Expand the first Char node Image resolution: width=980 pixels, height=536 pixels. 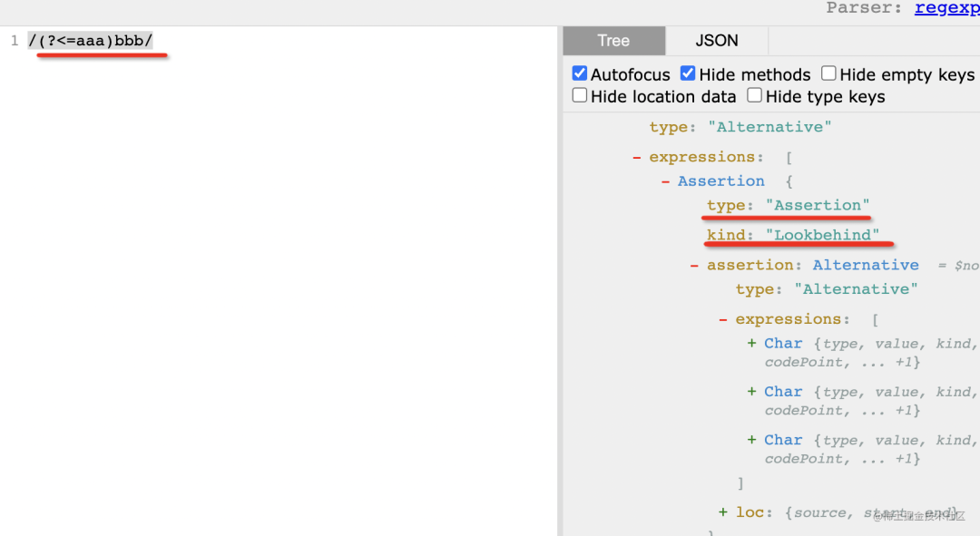pyautogui.click(x=751, y=344)
